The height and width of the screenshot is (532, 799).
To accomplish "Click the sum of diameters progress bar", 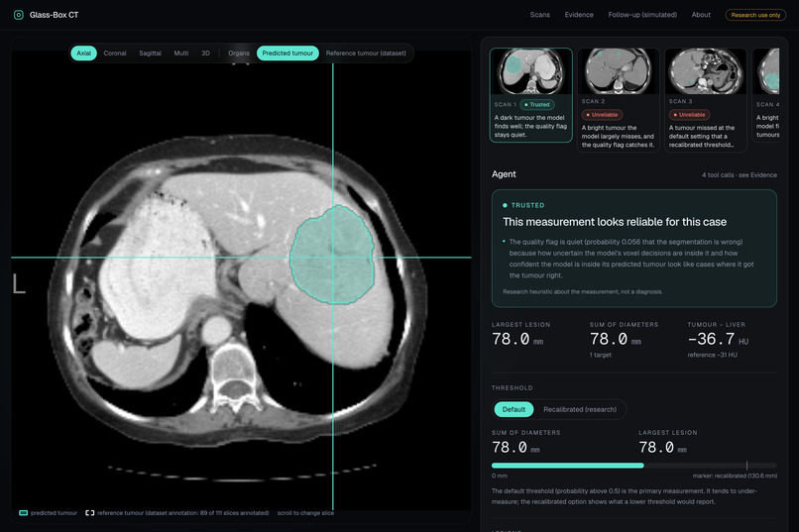I will point(633,466).
